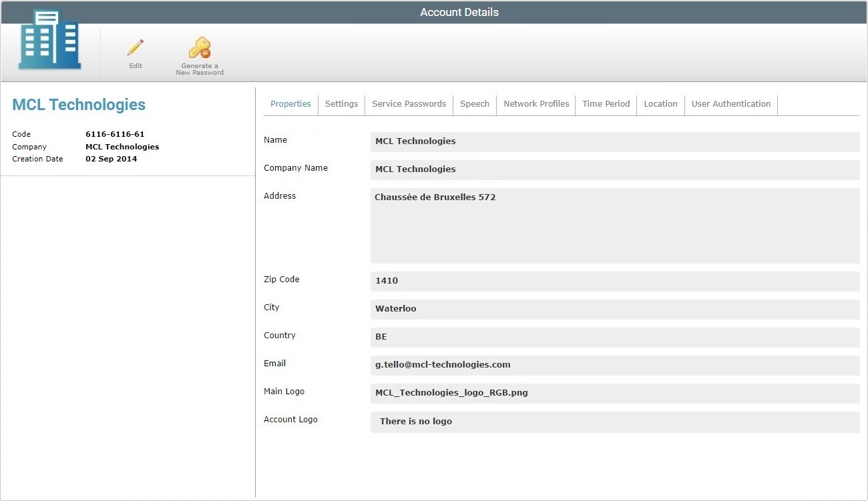Select the Email field with g.tello address

coord(614,365)
